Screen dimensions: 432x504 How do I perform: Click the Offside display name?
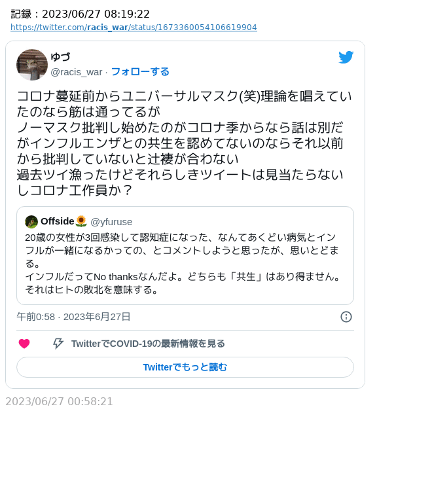(x=58, y=221)
